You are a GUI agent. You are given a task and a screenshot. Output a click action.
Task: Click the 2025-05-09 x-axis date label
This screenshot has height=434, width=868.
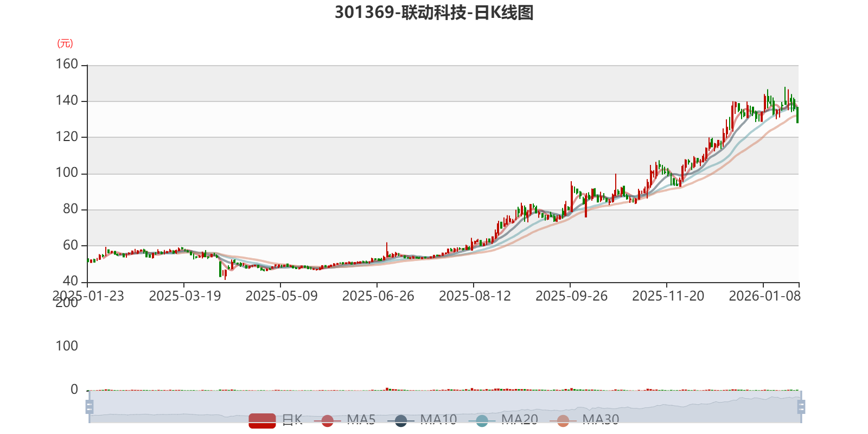pos(281,296)
